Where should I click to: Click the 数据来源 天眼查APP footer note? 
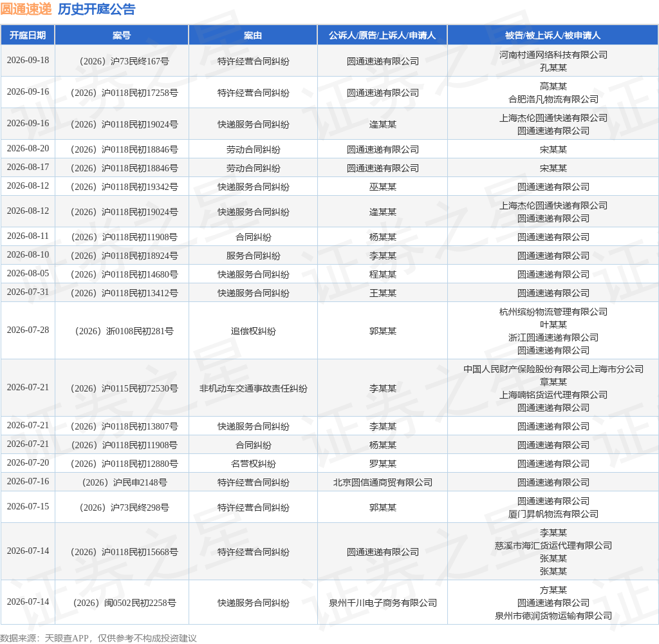point(98,638)
